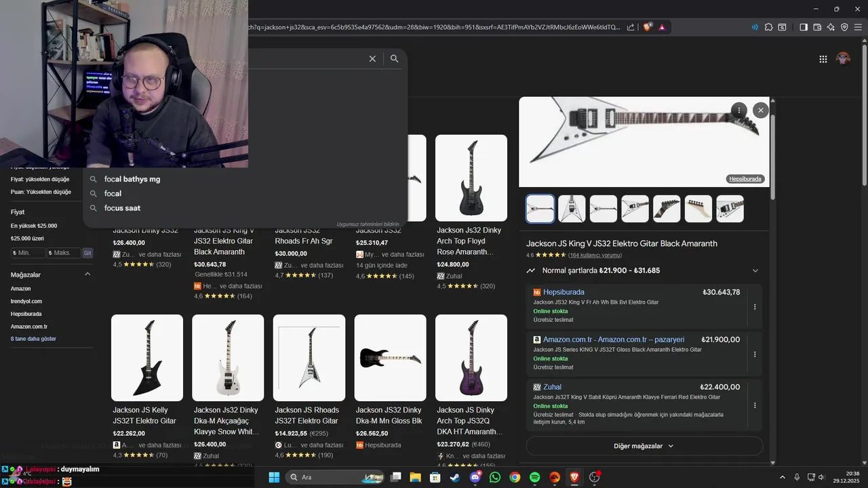
Task: Open Discord from taskbar
Action: (475, 477)
